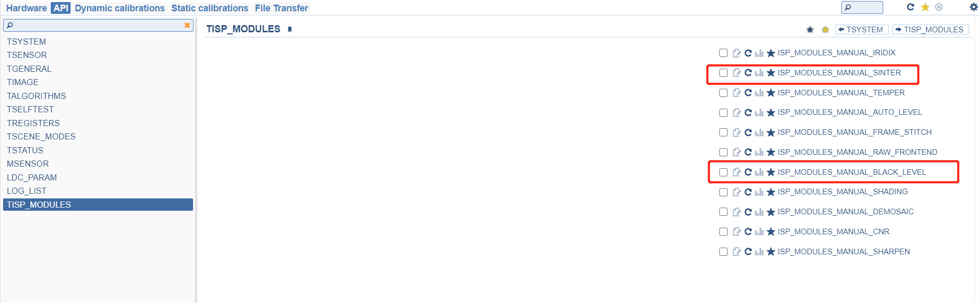Clear the sidebar search with orange X

coord(187,25)
